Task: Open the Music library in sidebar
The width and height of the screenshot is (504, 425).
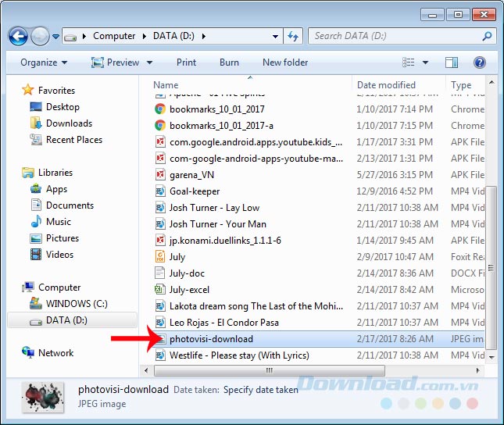Action: click(x=58, y=222)
